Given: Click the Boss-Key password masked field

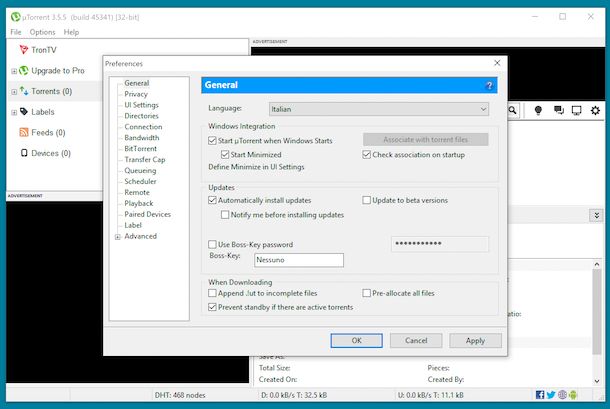Looking at the screenshot, I should [x=440, y=244].
